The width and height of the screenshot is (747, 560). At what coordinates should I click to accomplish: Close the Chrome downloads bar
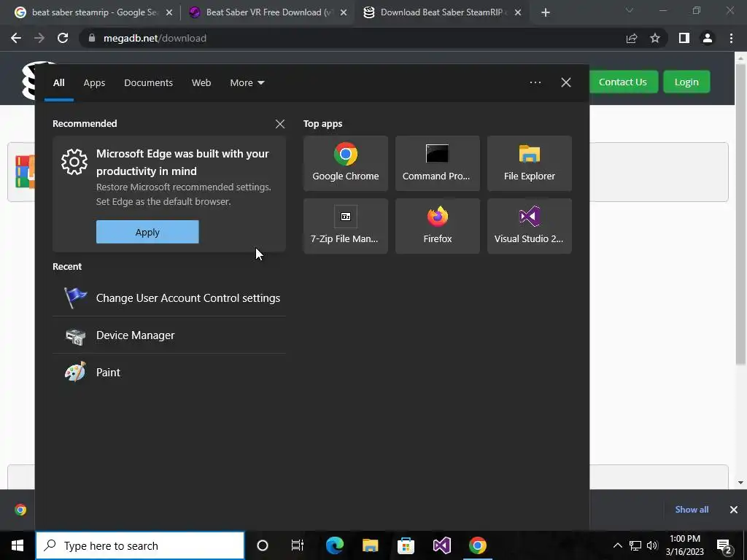[734, 510]
